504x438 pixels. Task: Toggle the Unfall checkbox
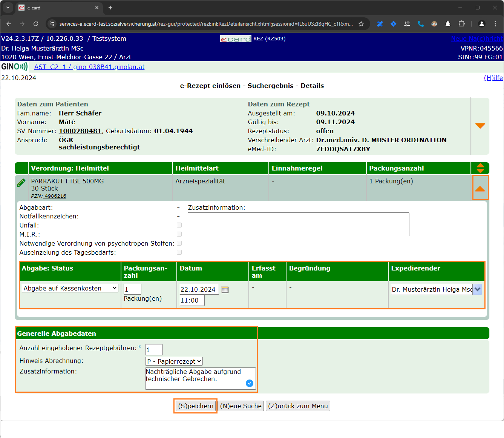[179, 225]
